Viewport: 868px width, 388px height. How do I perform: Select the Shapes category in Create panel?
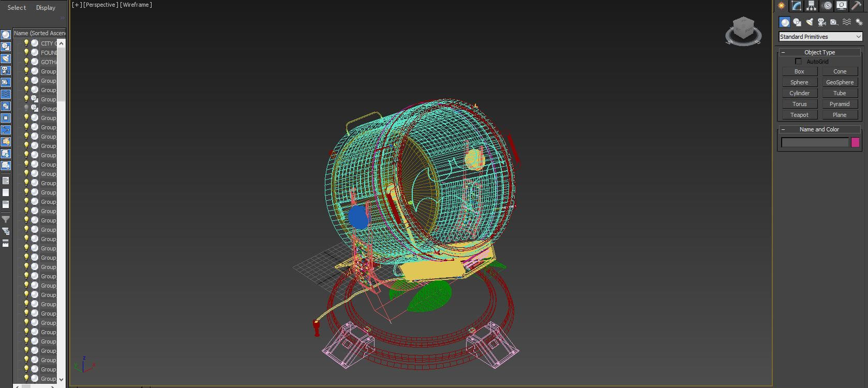(797, 22)
